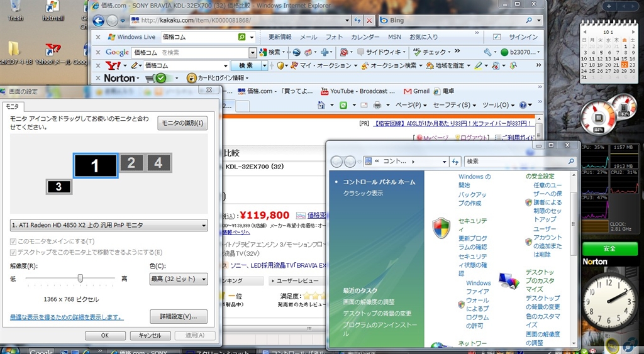Screen dimensions: 644x354
Task: Click キャンセル in display settings dialog
Action: tap(150, 336)
